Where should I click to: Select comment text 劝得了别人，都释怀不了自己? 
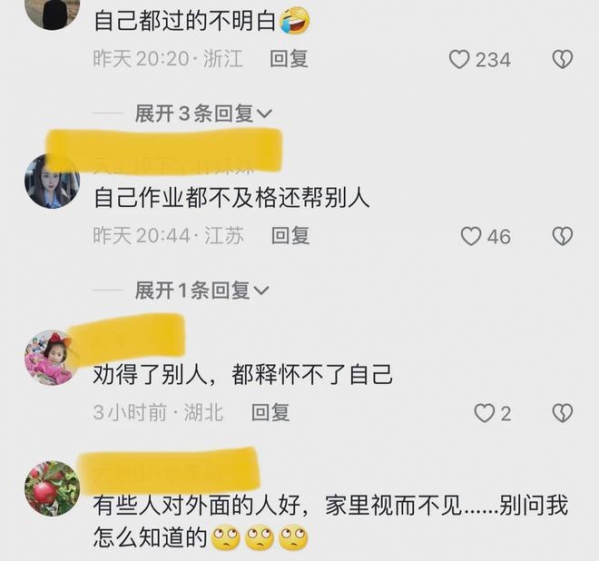[243, 374]
